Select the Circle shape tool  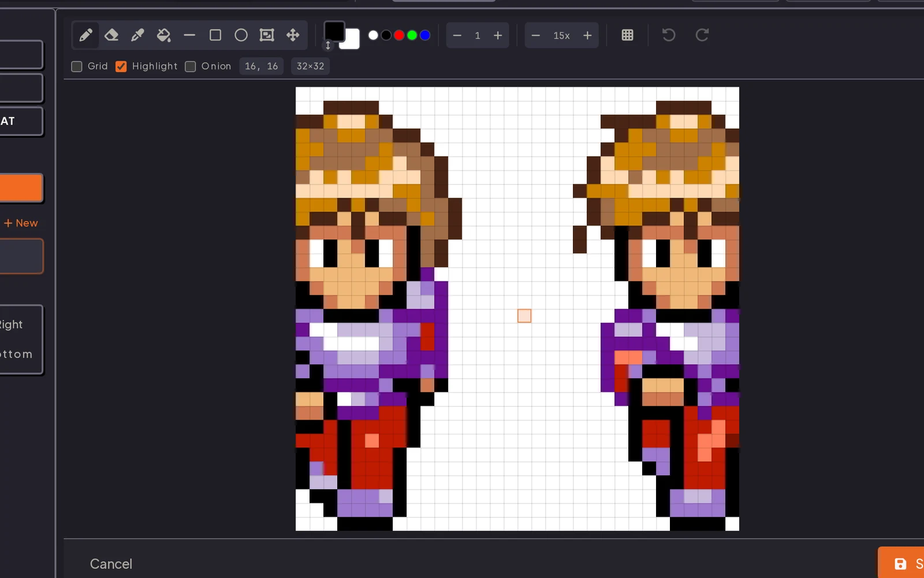pyautogui.click(x=241, y=35)
